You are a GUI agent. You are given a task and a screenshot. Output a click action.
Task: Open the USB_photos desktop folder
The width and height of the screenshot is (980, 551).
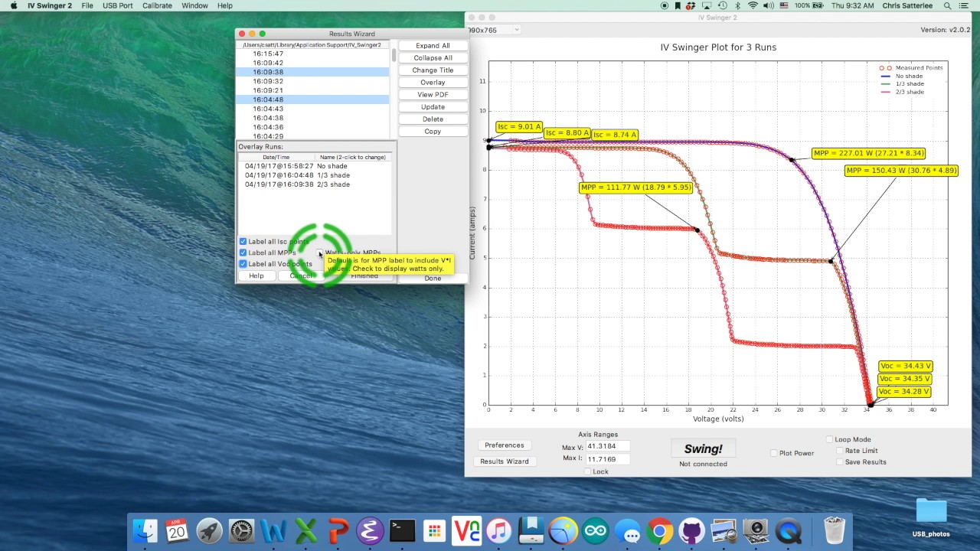[x=931, y=518]
